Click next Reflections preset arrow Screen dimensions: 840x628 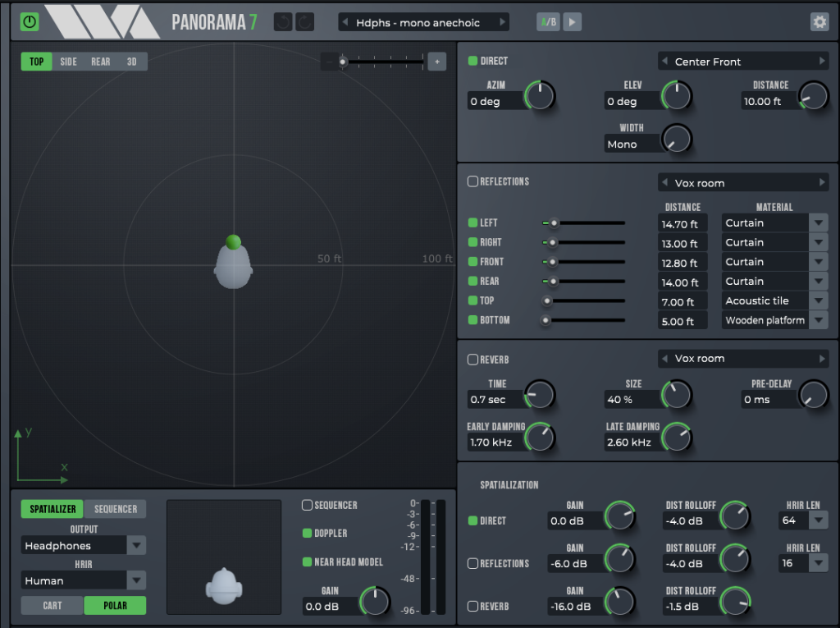pos(822,182)
